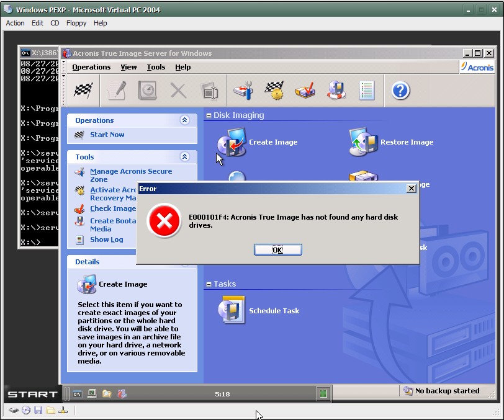Click the clock schedule toolbar icon
Viewport: 504px width, 420px height.
(x=148, y=91)
